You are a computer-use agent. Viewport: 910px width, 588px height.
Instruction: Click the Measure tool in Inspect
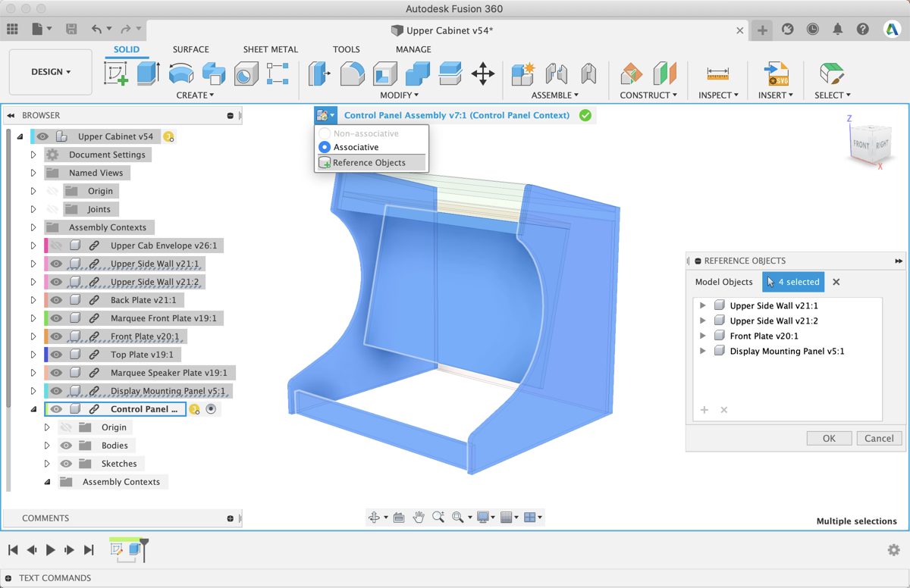click(717, 74)
